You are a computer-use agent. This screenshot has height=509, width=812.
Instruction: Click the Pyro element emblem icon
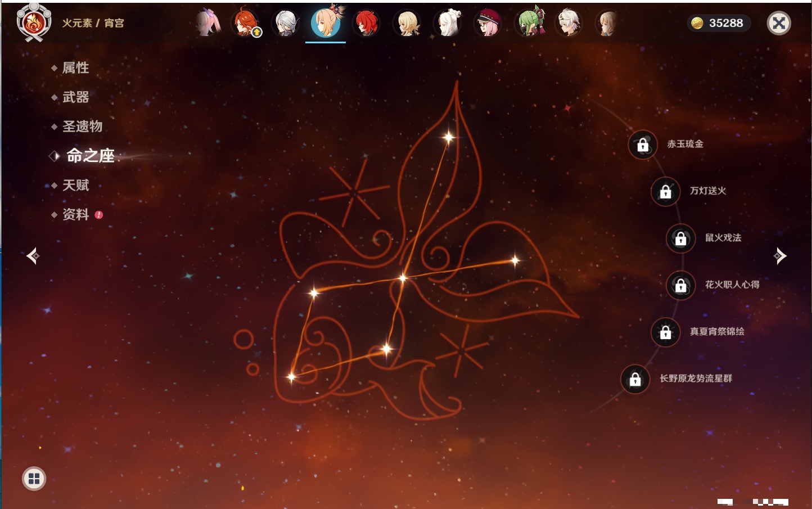[34, 23]
